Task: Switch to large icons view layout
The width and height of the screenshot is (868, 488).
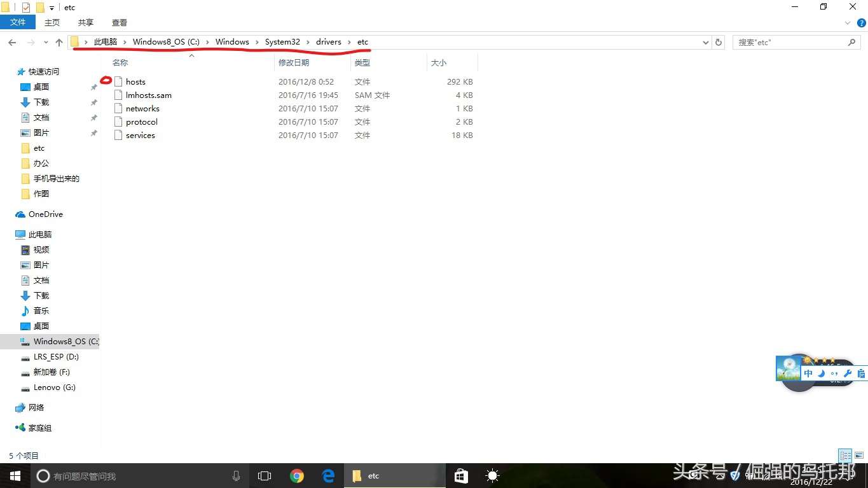Action: 859,456
